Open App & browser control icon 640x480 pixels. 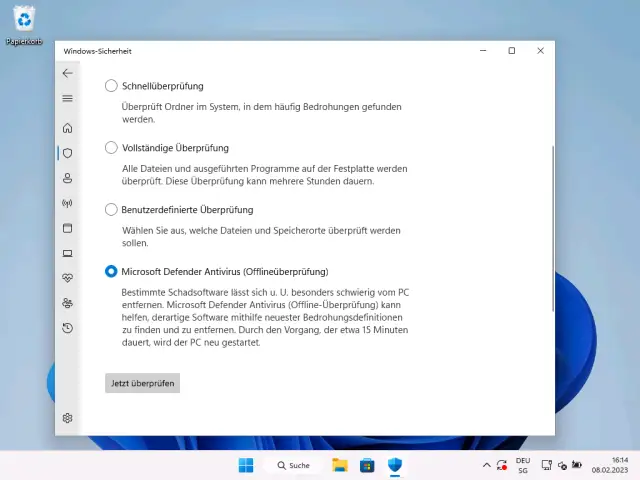[68, 228]
